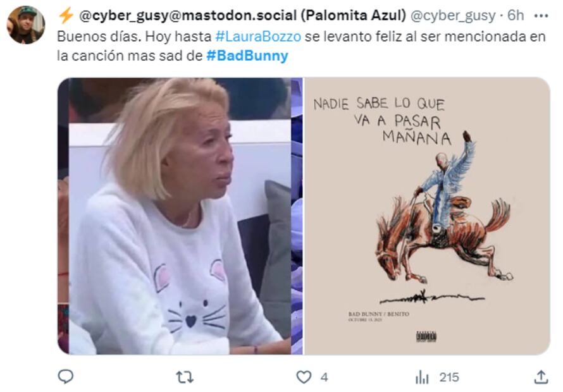Open the left photo of the blonde woman

180,216
